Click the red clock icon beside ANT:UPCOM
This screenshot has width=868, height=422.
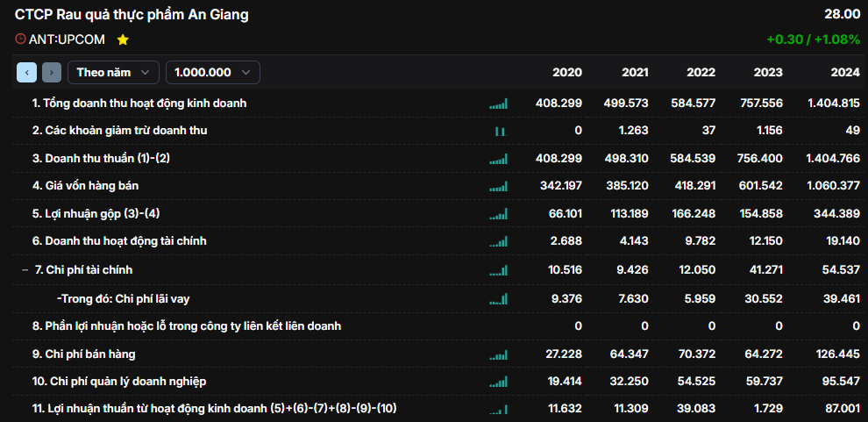pos(20,39)
